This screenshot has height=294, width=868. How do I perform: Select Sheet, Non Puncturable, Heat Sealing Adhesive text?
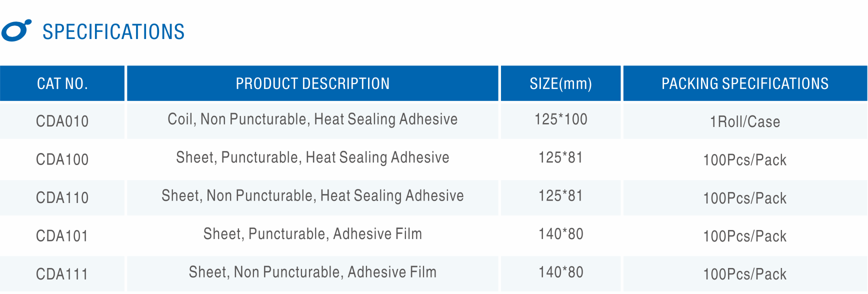pos(312,195)
